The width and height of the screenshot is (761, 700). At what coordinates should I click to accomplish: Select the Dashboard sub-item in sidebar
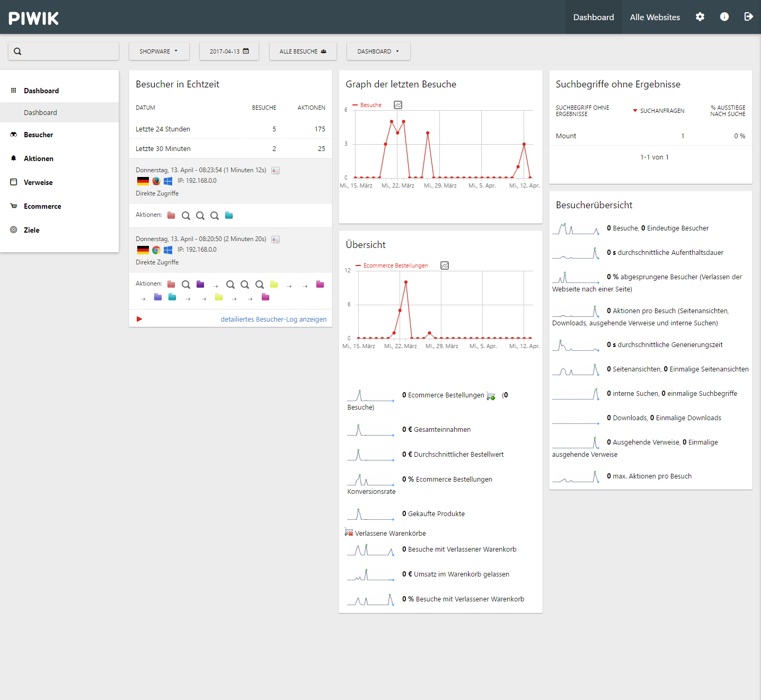tap(59, 112)
